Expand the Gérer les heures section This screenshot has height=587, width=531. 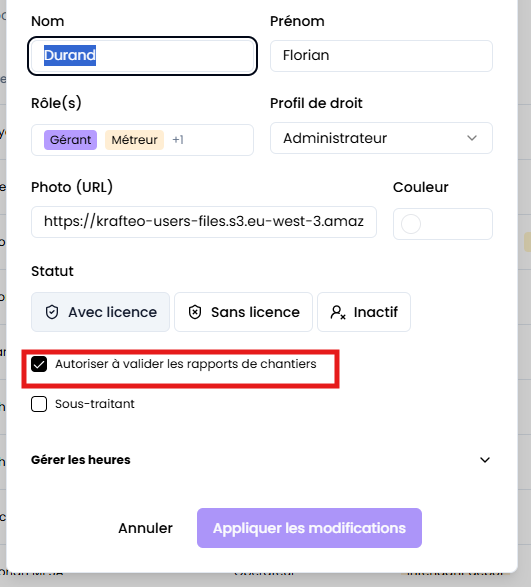tap(261, 460)
